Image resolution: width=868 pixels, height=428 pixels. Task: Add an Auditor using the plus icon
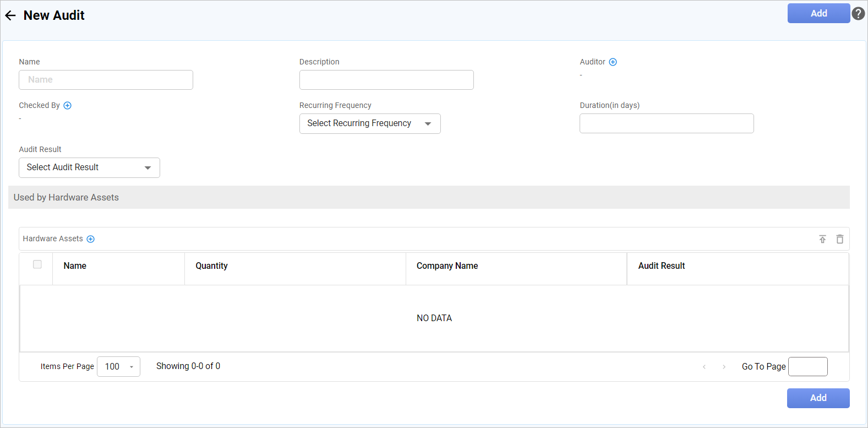[x=613, y=62]
